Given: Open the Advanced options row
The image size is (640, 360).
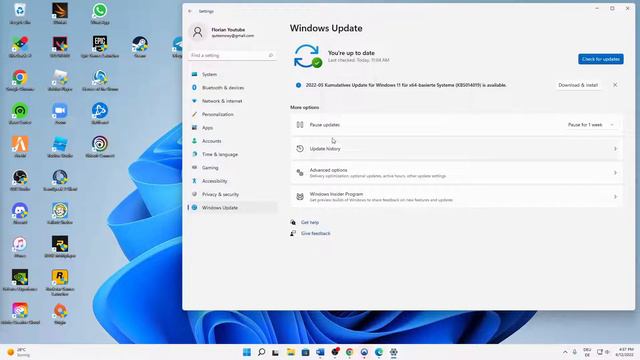Looking at the screenshot, I should (456, 173).
